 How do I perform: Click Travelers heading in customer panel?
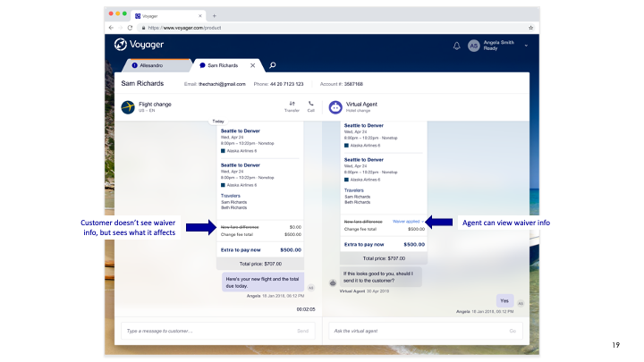click(x=231, y=196)
